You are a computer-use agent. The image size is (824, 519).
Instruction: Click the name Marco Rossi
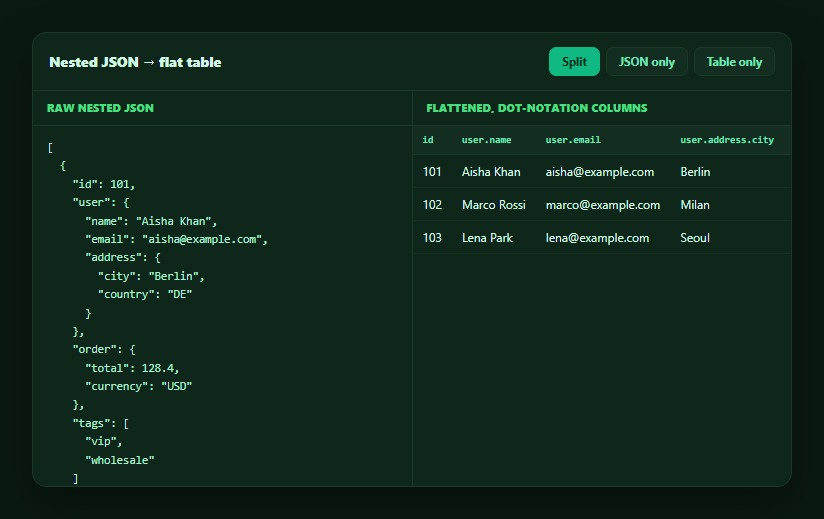493,205
